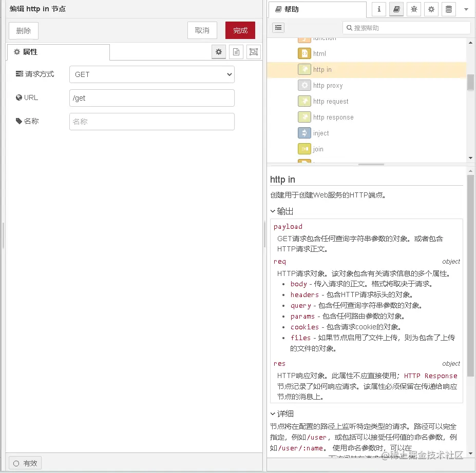This screenshot has height=473, width=476.
Task: Select the 帮助 help tab
Action: [317, 10]
